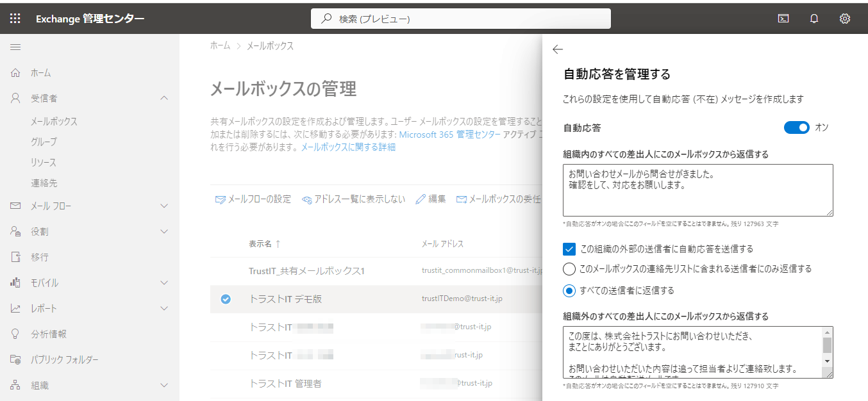Open the メールボックスに関する詳細 link
The image size is (868, 401).
(348, 147)
